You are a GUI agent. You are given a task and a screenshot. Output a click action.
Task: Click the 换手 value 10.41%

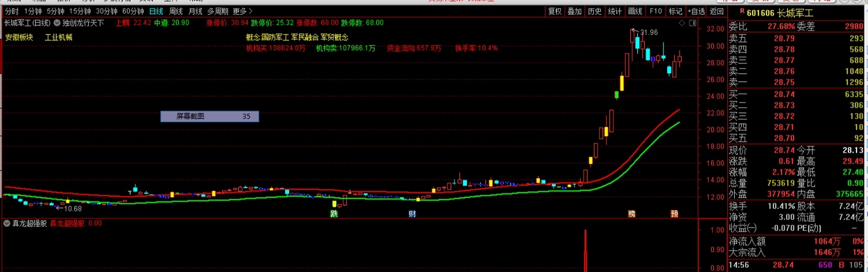pos(781,206)
